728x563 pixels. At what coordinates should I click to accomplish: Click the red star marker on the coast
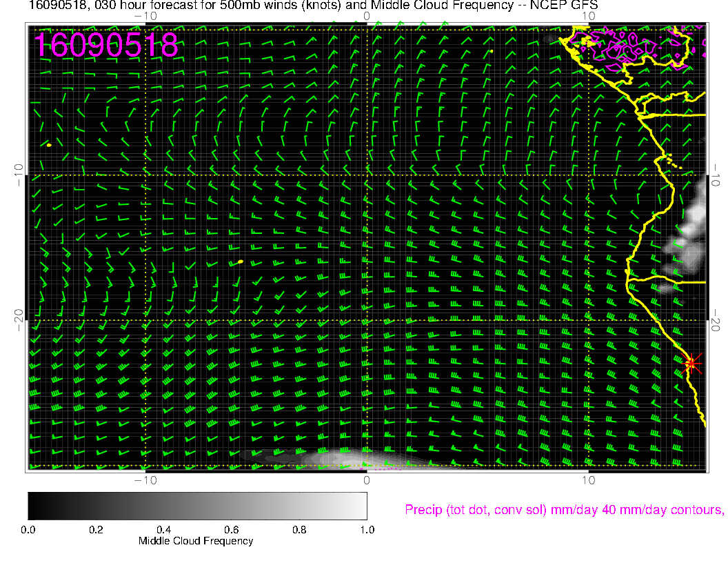click(692, 363)
